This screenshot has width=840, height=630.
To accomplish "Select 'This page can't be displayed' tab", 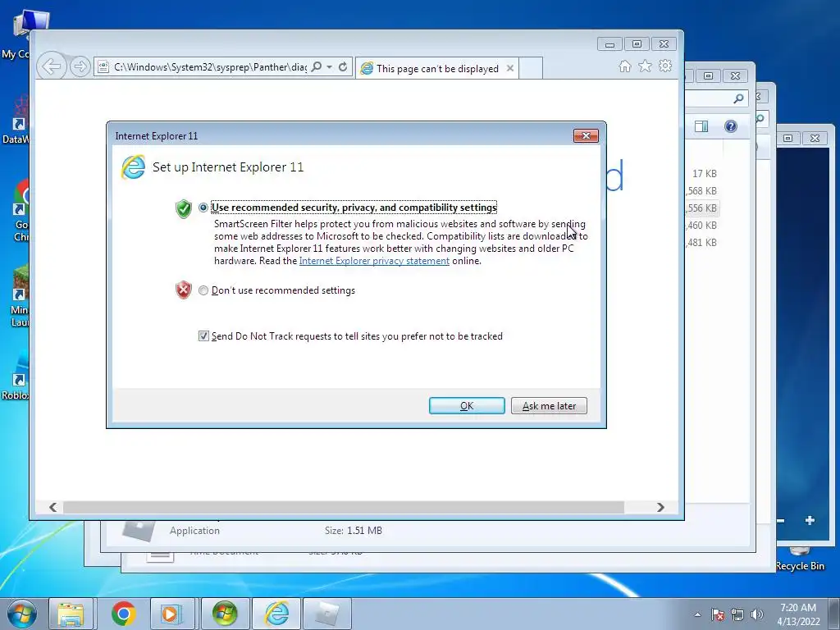I will tap(436, 69).
